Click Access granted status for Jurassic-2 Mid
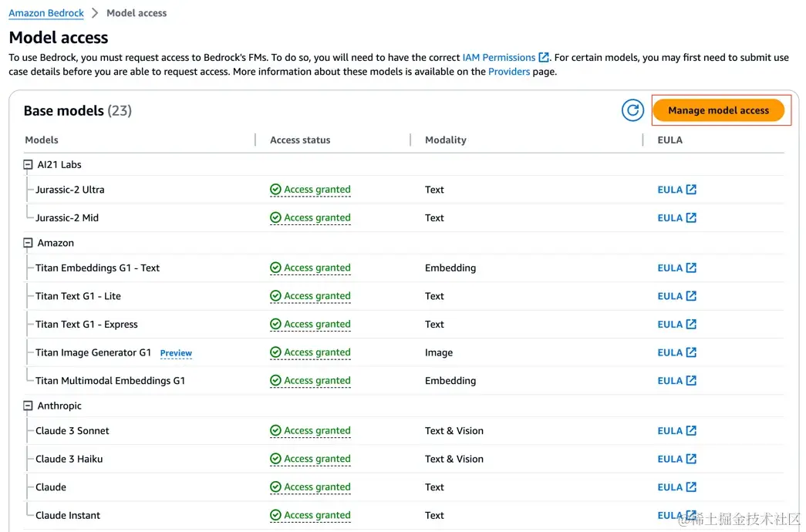Image resolution: width=806 pixels, height=532 pixels. (x=311, y=218)
